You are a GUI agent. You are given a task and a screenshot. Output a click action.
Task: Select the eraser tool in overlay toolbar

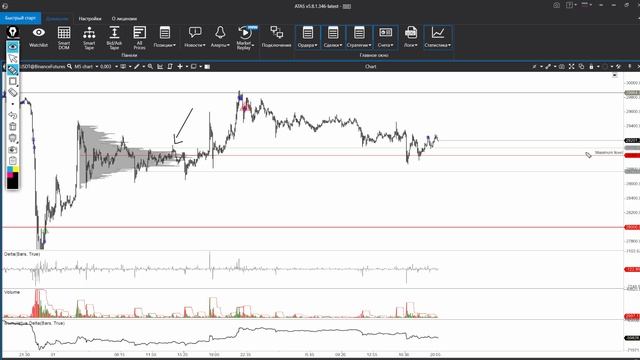tap(13, 93)
